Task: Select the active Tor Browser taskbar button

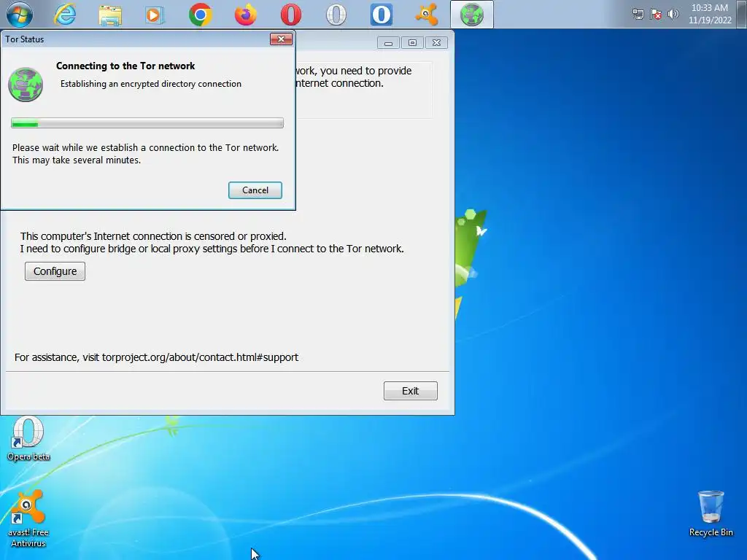Action: (x=472, y=15)
